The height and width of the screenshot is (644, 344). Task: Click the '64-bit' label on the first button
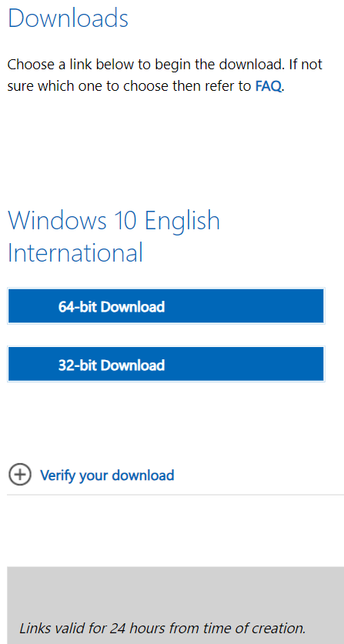click(x=77, y=307)
